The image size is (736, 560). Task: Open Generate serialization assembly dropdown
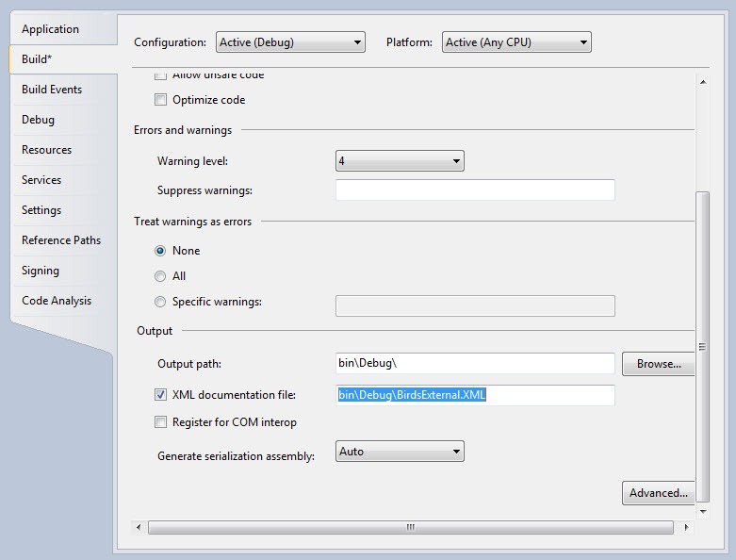point(400,451)
